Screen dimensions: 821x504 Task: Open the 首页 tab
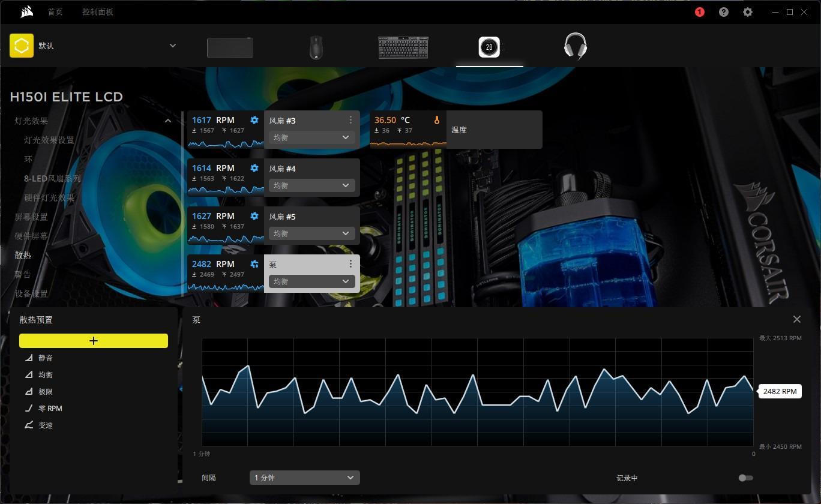[55, 12]
